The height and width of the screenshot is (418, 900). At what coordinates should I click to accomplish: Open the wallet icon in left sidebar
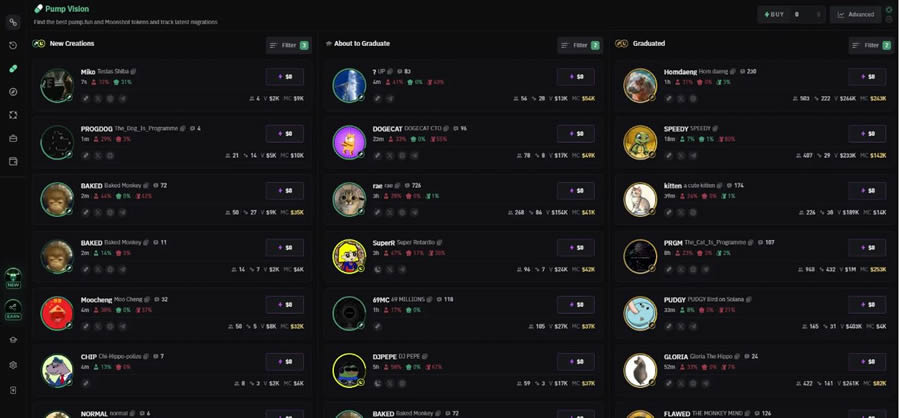pos(13,162)
